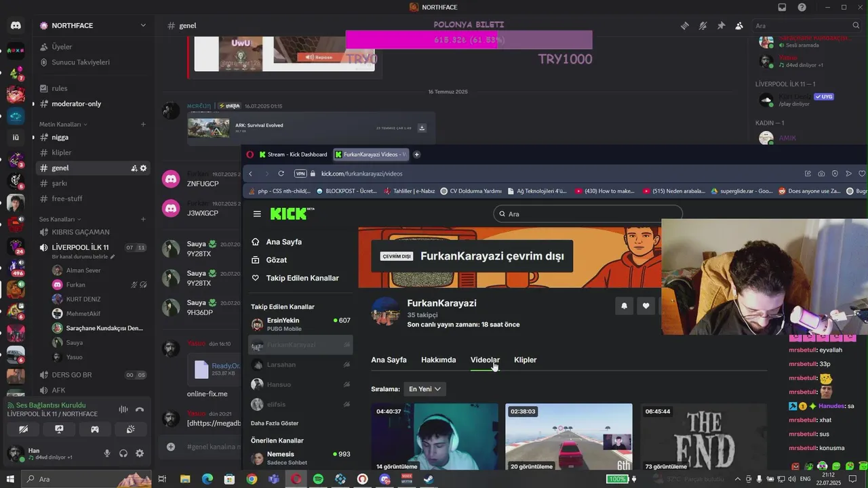This screenshot has height=488, width=868.
Task: Open the CV Doldurma Yardımı bookmark
Action: tap(471, 191)
